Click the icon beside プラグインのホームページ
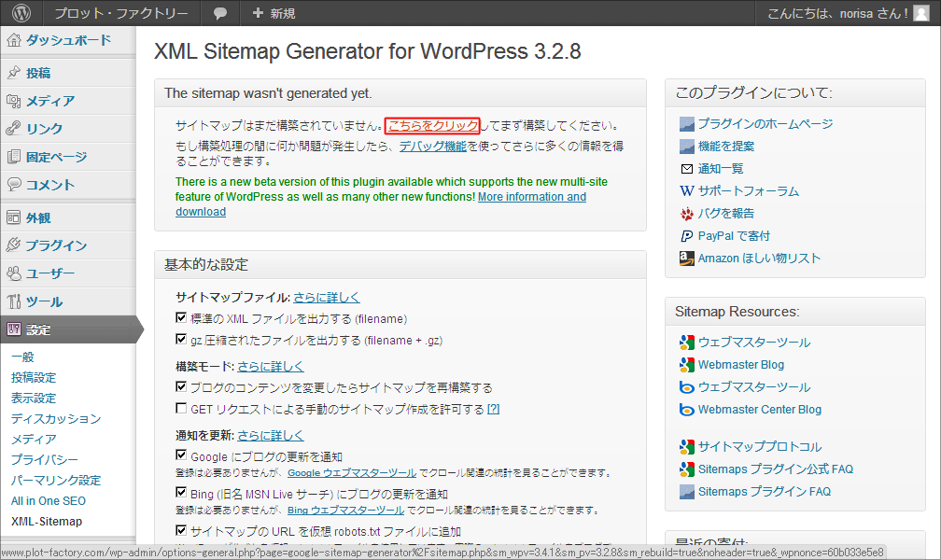The height and width of the screenshot is (560, 941). [686, 123]
